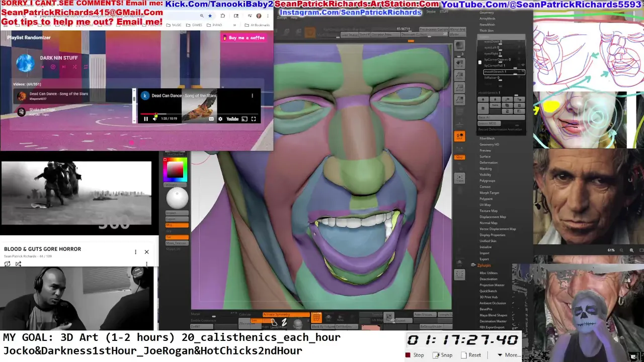Expand the FiberMesh subpalette
644x362 pixels.
487,138
